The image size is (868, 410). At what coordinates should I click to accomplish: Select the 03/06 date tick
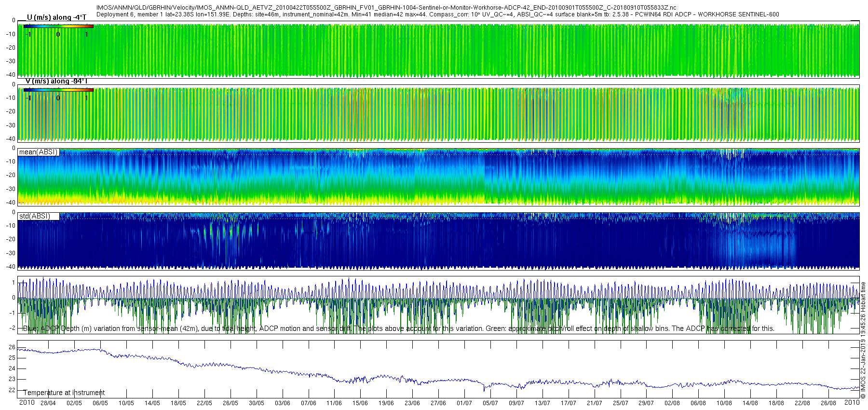(283, 403)
